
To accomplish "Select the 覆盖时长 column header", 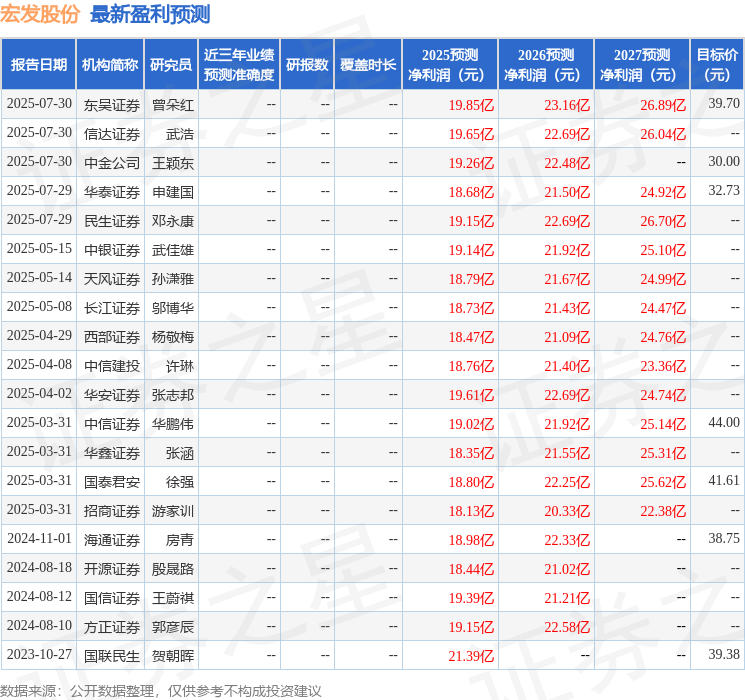I will coord(368,65).
